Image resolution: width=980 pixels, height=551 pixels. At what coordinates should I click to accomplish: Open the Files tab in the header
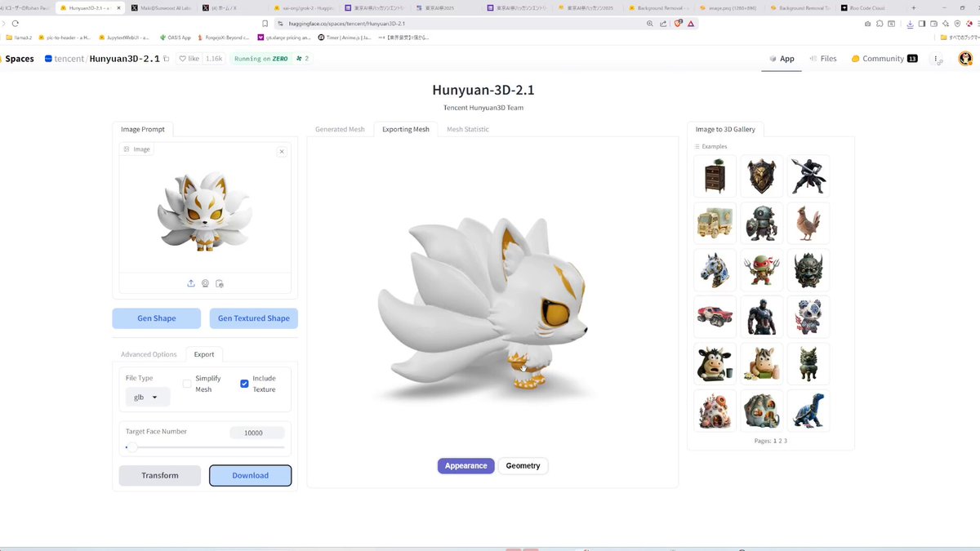coord(823,59)
